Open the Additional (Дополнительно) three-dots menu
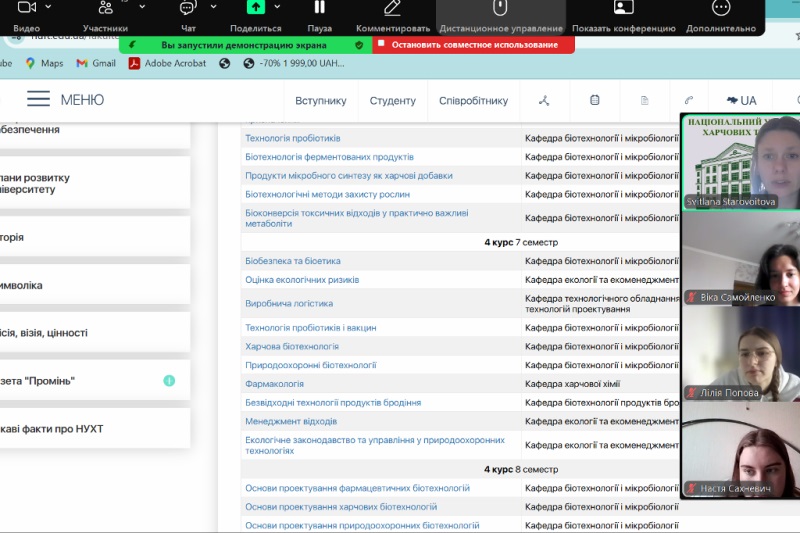The height and width of the screenshot is (533, 800). coord(720,8)
